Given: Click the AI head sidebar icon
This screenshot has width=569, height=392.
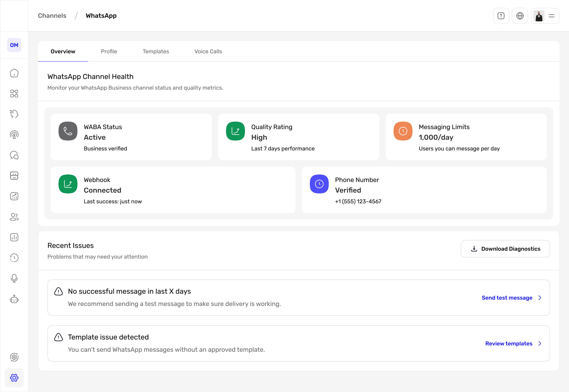Looking at the screenshot, I should pyautogui.click(x=14, y=114).
